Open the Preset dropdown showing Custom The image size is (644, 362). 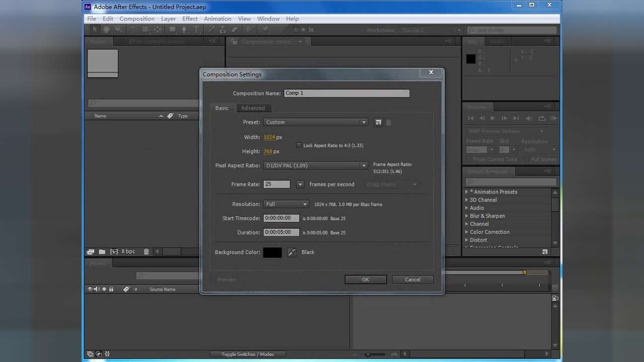tap(315, 122)
